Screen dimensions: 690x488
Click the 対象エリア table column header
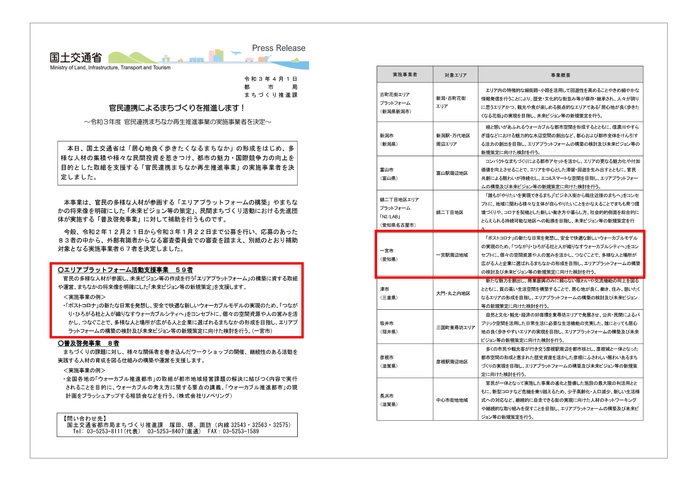click(455, 75)
